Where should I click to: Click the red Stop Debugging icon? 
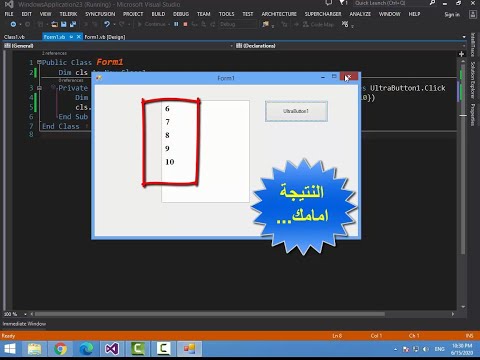[185, 24]
